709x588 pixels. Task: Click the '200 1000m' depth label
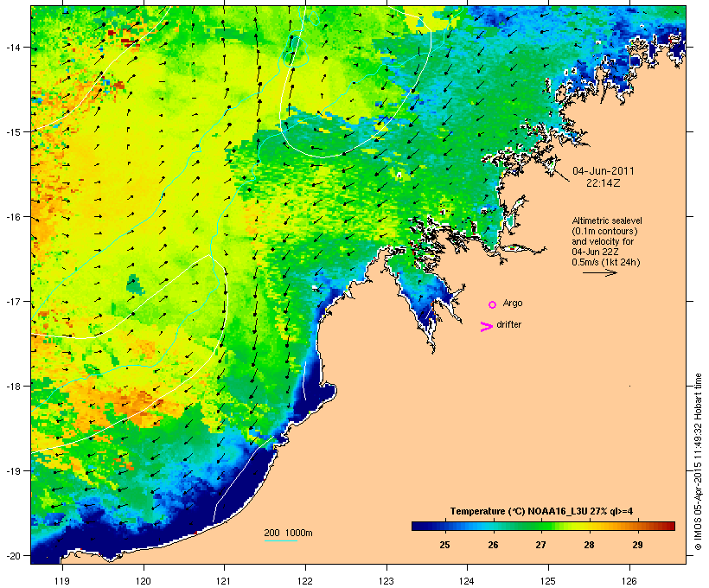(288, 533)
